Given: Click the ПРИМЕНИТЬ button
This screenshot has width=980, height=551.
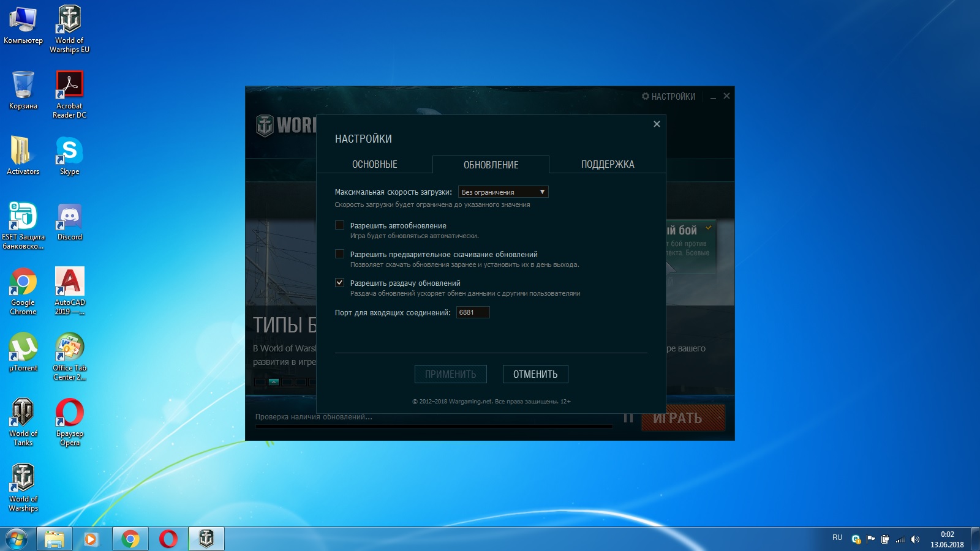Looking at the screenshot, I should point(451,374).
